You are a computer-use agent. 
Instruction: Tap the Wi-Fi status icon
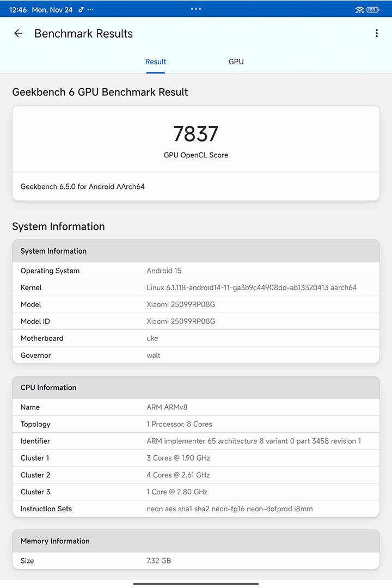359,10
